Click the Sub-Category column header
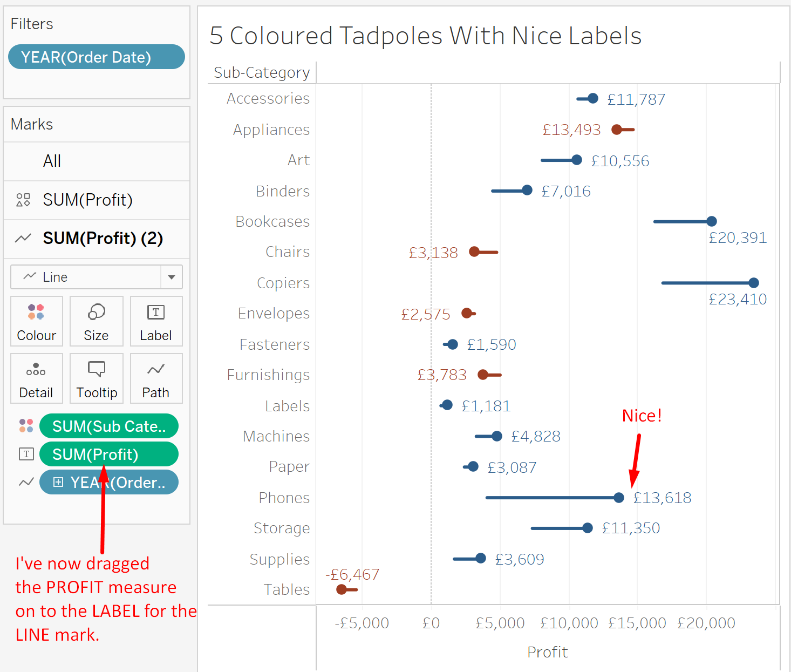 pos(261,72)
